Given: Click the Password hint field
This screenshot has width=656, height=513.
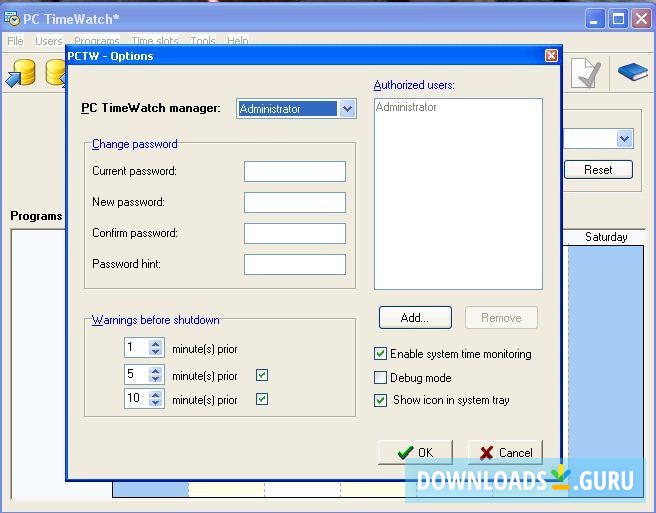Looking at the screenshot, I should coord(295,264).
